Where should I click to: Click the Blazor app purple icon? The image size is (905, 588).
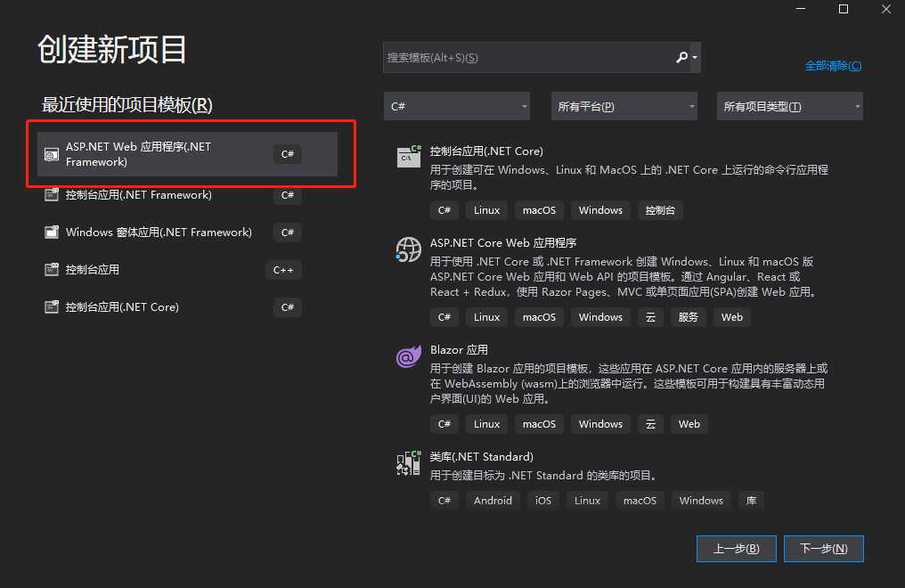[x=409, y=356]
